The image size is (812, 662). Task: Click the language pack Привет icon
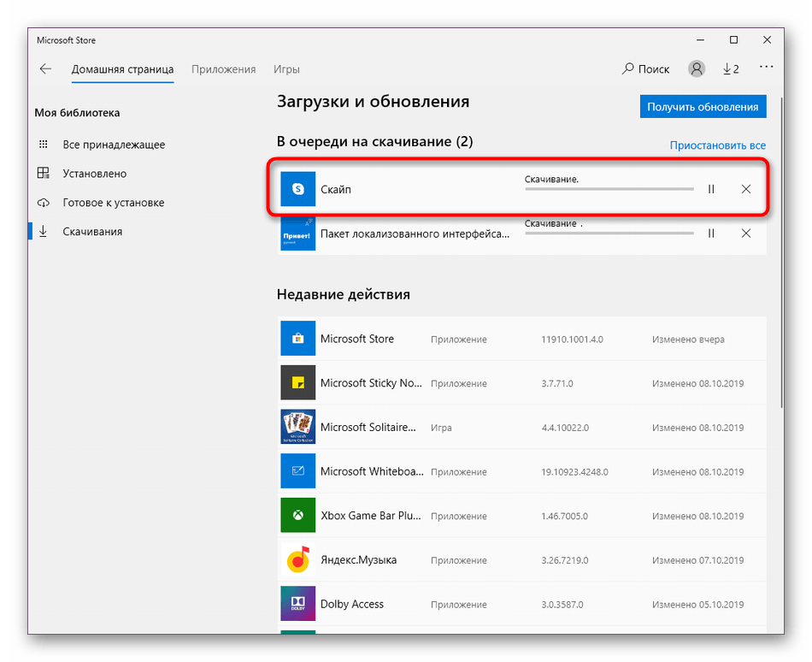pyautogui.click(x=297, y=233)
